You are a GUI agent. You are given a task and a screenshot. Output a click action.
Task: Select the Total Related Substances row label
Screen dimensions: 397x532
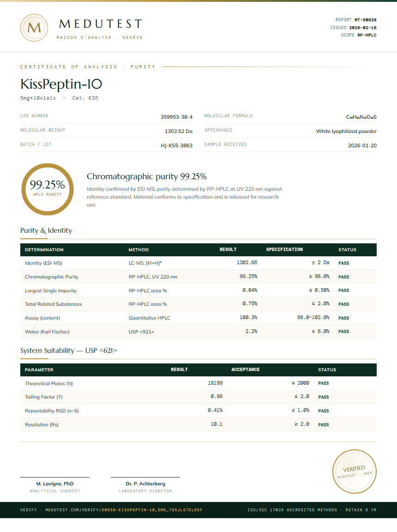[x=53, y=304]
